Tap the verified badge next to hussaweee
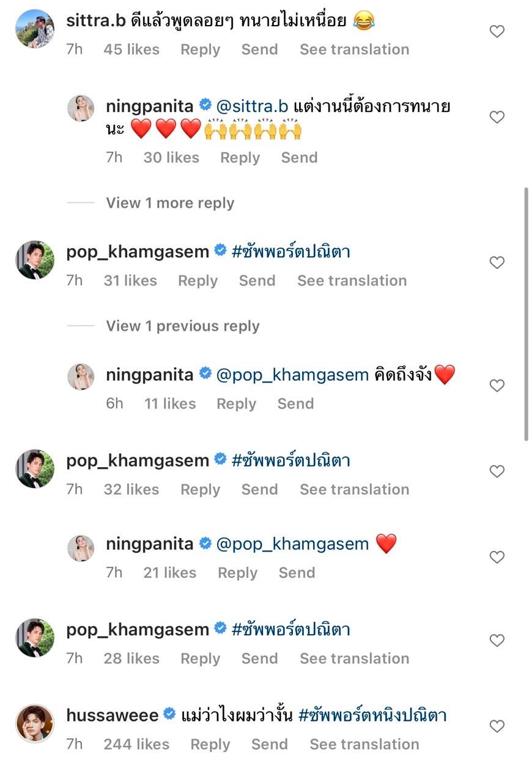532x771 pixels. [x=169, y=715]
